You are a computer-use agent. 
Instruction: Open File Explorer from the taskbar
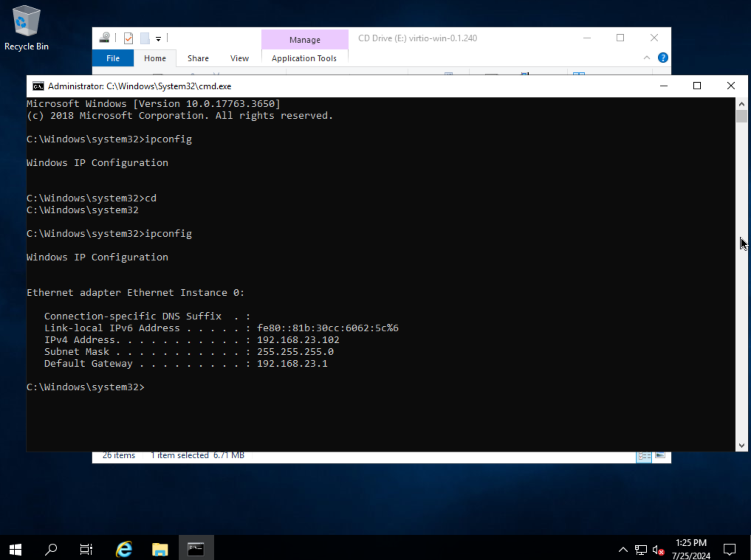click(x=160, y=549)
